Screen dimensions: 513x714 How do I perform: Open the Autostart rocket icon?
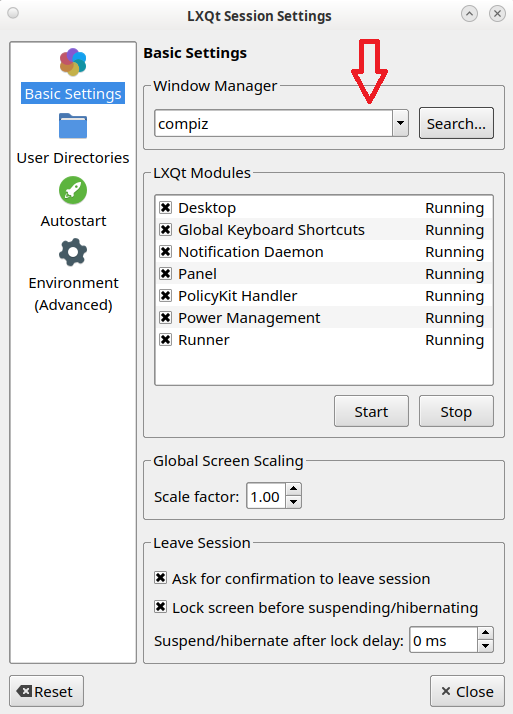(73, 190)
